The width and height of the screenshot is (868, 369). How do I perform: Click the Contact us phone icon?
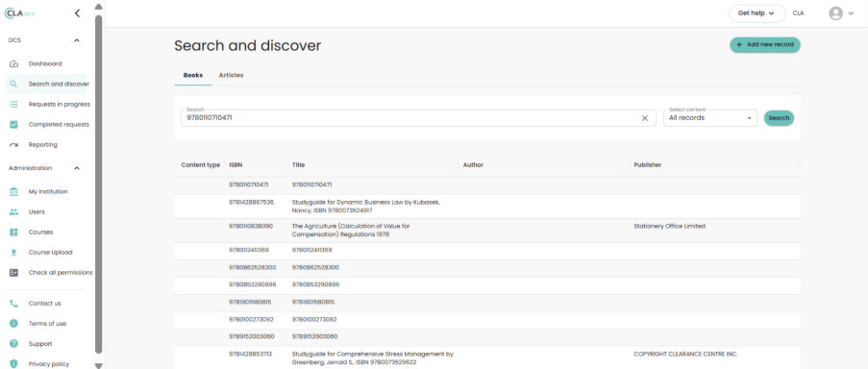13,303
